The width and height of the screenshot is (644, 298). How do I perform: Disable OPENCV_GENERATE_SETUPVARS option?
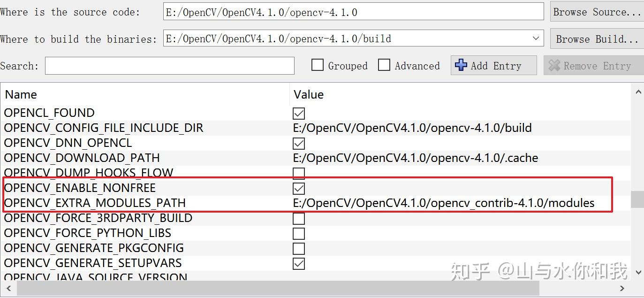(x=299, y=263)
